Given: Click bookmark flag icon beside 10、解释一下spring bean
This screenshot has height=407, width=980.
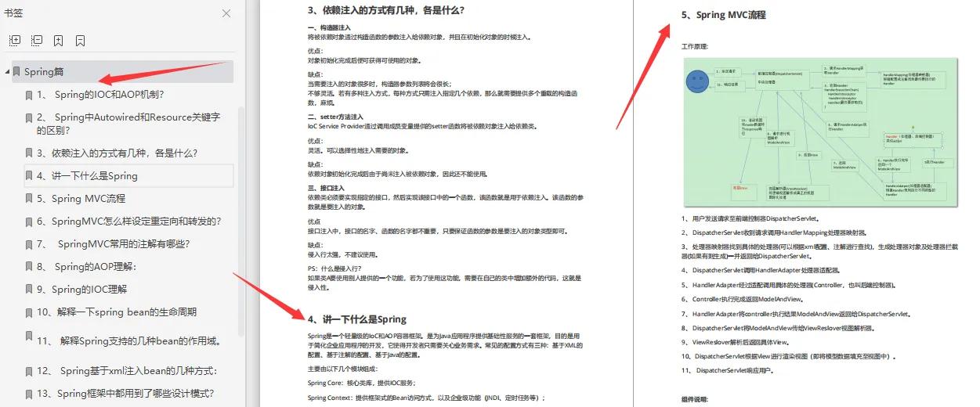Looking at the screenshot, I should pyautogui.click(x=29, y=312).
